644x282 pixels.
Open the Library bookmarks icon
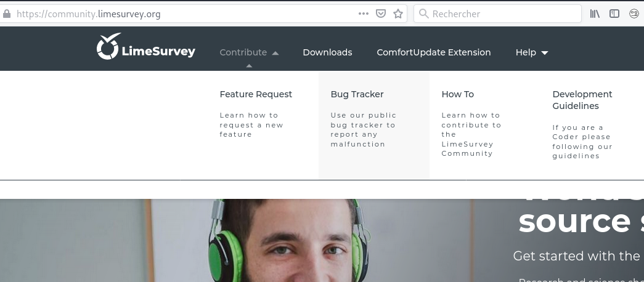click(x=595, y=14)
